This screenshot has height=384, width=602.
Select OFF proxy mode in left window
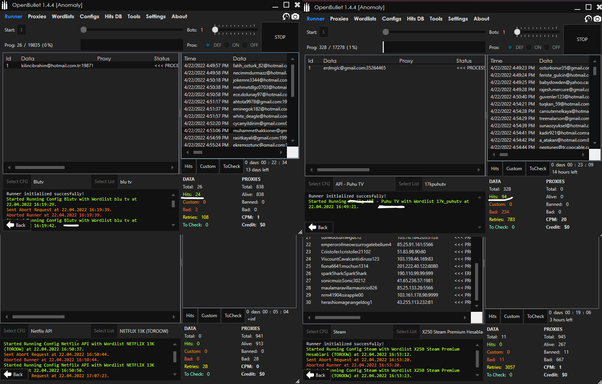pos(245,45)
